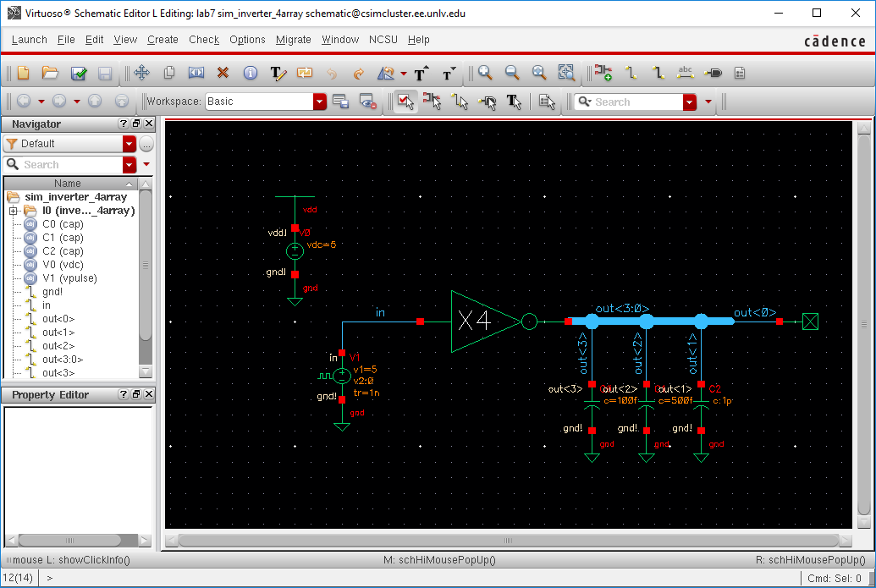Open object properties with the info icon
The height and width of the screenshot is (588, 876).
(250, 74)
